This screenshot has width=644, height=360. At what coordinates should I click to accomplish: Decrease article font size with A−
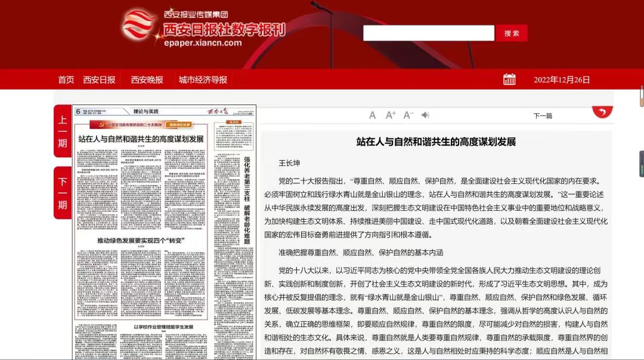(x=408, y=115)
